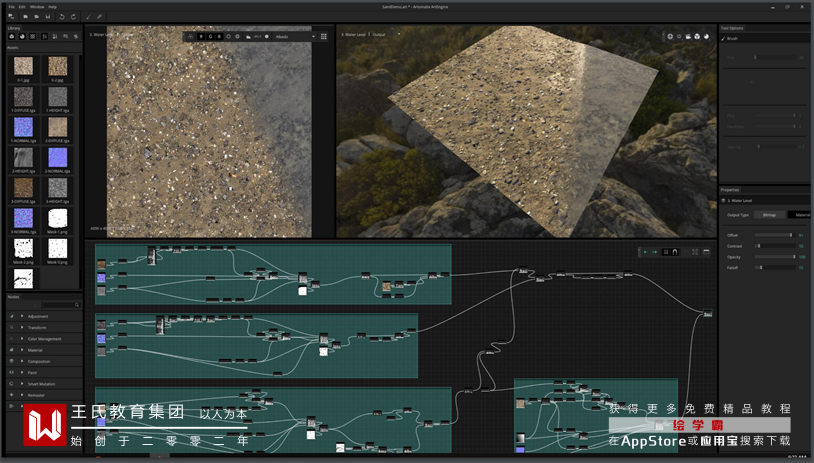Click the tile grid icon beside Albedo dropdown

pos(323,36)
